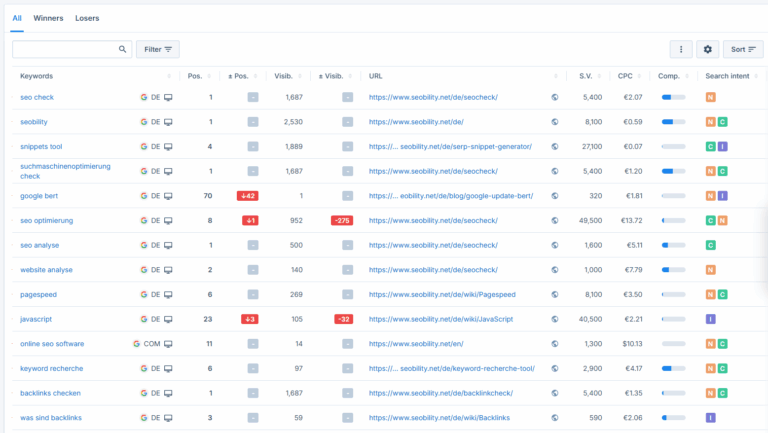
Task: Open the seobility keyword link
Action: click(34, 122)
